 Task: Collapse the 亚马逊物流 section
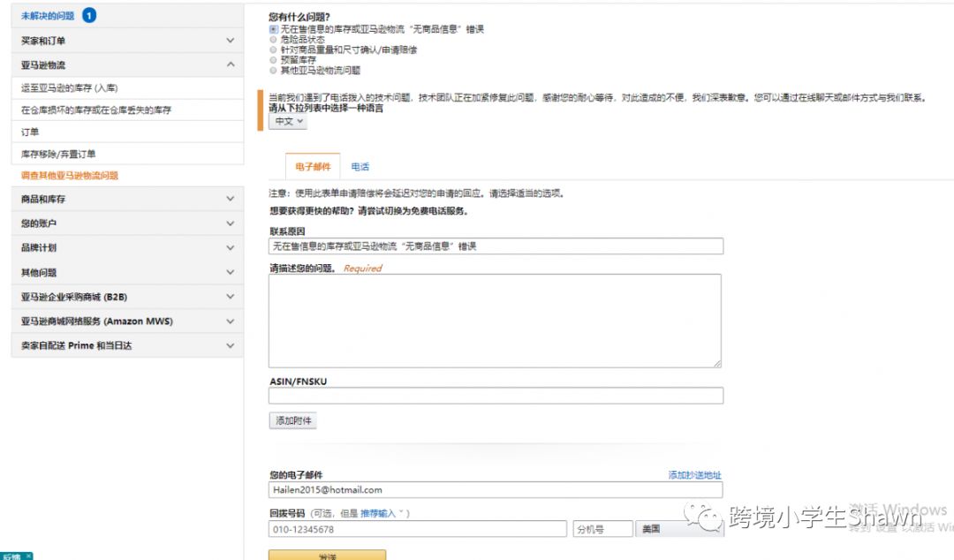127,64
